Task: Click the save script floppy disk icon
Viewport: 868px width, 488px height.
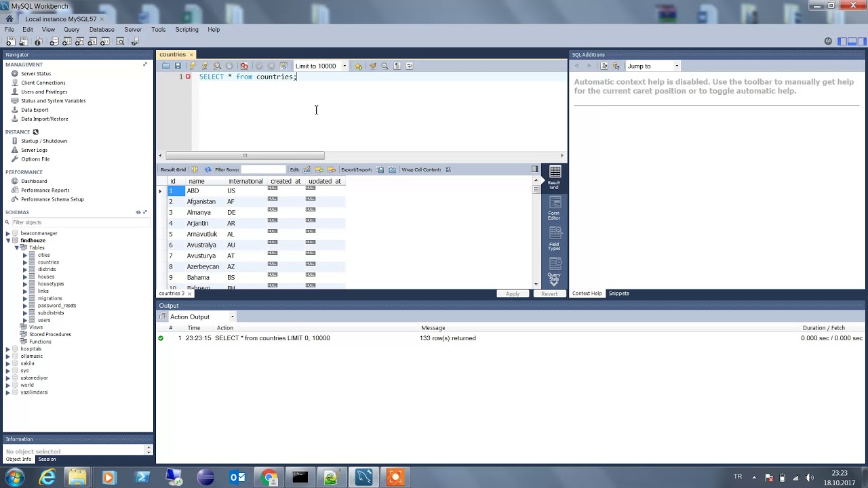Action: pyautogui.click(x=178, y=66)
